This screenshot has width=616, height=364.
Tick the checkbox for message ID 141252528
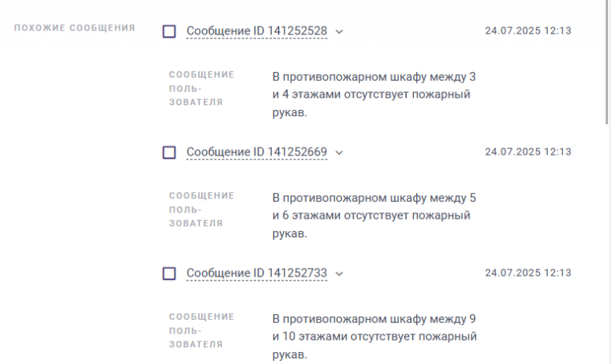click(x=169, y=31)
